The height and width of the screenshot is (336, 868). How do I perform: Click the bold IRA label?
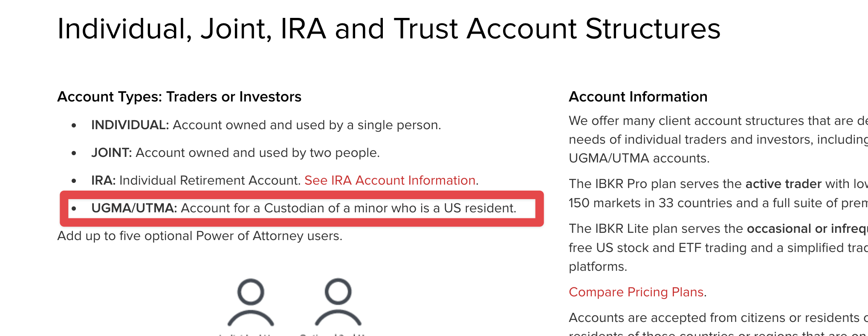(x=104, y=180)
